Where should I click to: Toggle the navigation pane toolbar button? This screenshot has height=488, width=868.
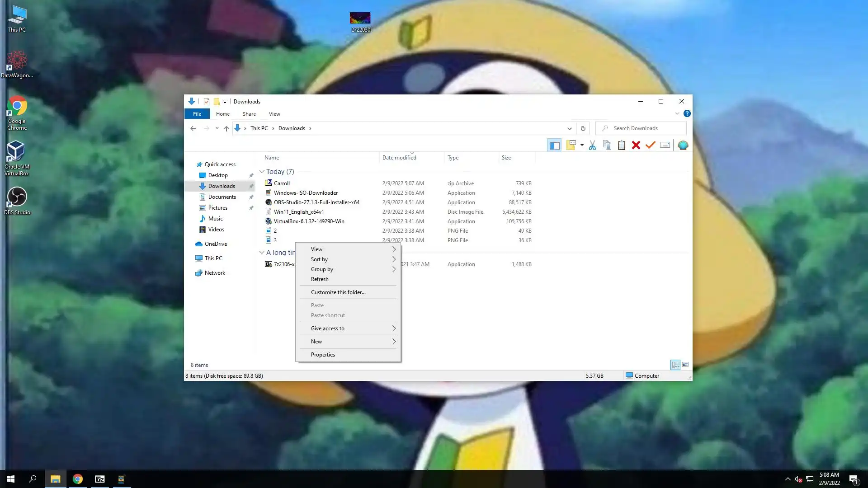pos(554,145)
